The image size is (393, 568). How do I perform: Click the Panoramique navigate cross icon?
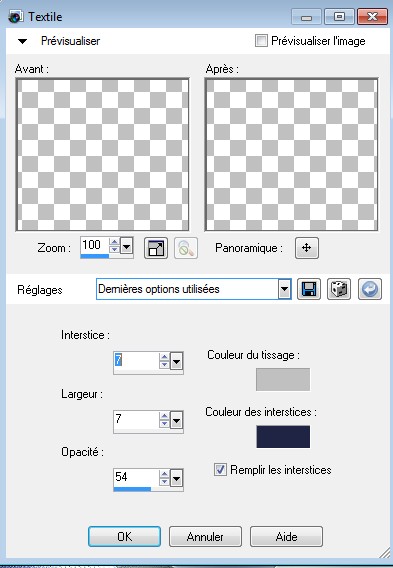pyautogui.click(x=307, y=248)
